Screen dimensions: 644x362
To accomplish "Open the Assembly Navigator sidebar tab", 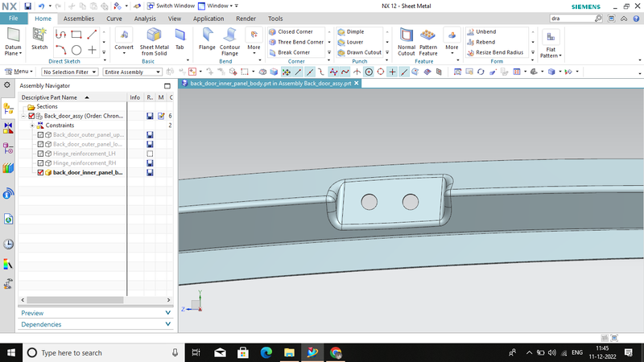I will [x=8, y=109].
